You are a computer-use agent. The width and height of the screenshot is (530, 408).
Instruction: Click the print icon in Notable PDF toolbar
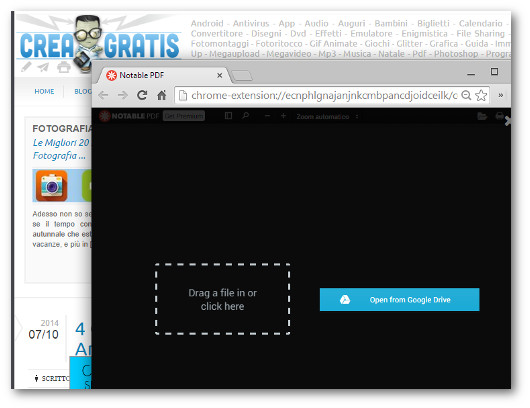(499, 116)
